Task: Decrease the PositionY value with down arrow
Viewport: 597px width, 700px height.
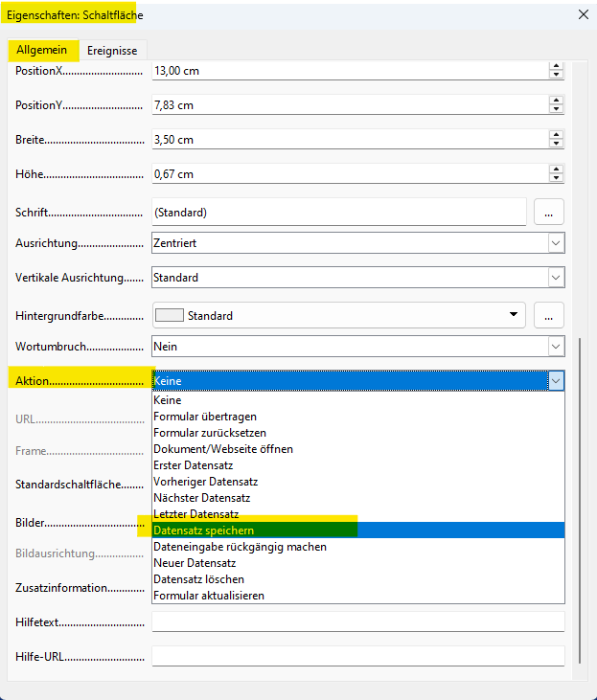Action: pos(556,109)
